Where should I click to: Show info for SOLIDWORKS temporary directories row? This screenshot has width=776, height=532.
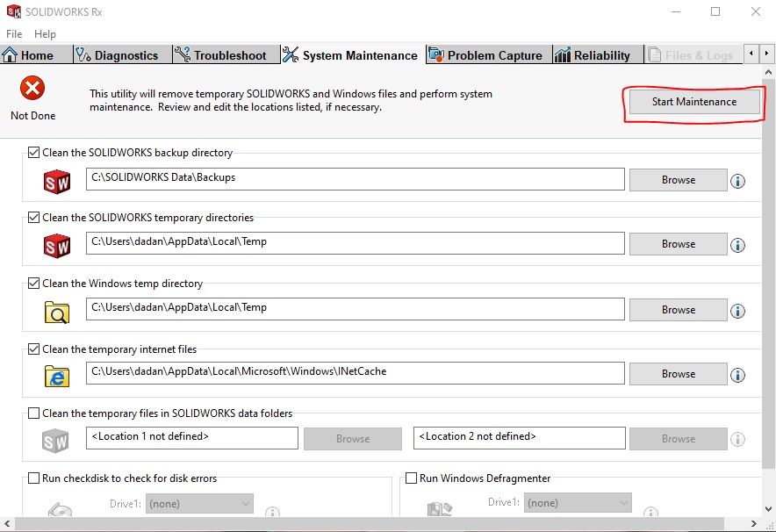[x=737, y=245]
